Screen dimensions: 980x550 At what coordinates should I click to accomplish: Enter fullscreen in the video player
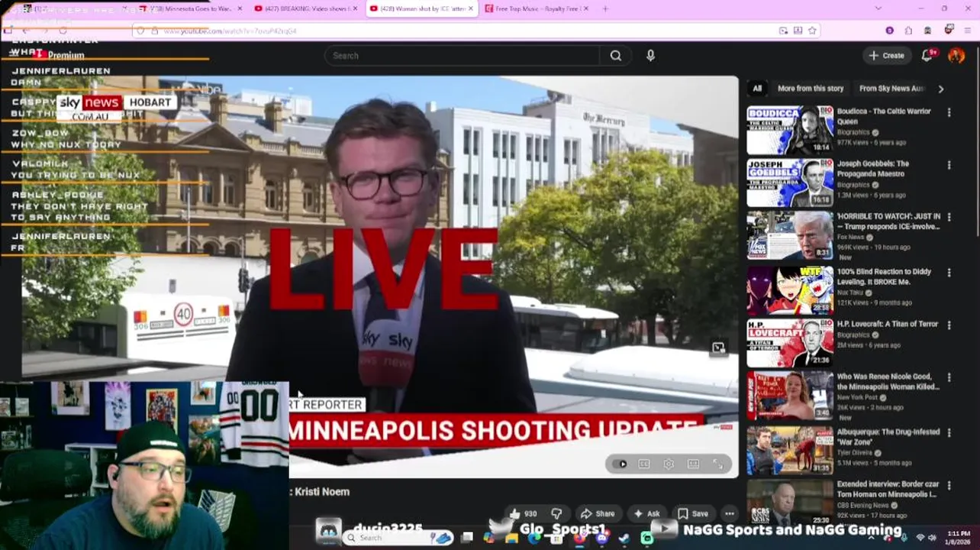(718, 464)
